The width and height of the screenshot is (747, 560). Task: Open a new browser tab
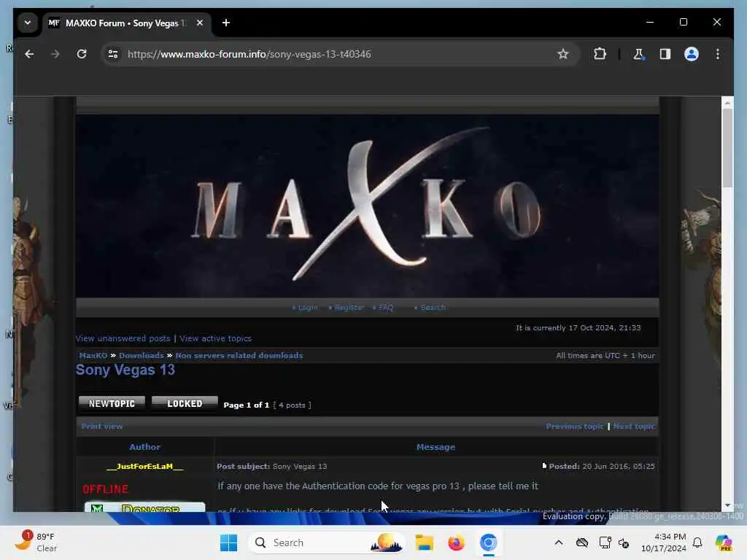(226, 23)
